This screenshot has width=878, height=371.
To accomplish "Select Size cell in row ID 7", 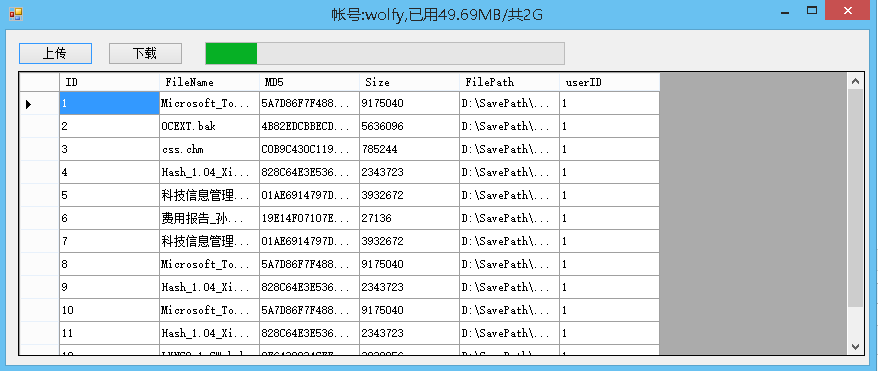I will click(409, 241).
